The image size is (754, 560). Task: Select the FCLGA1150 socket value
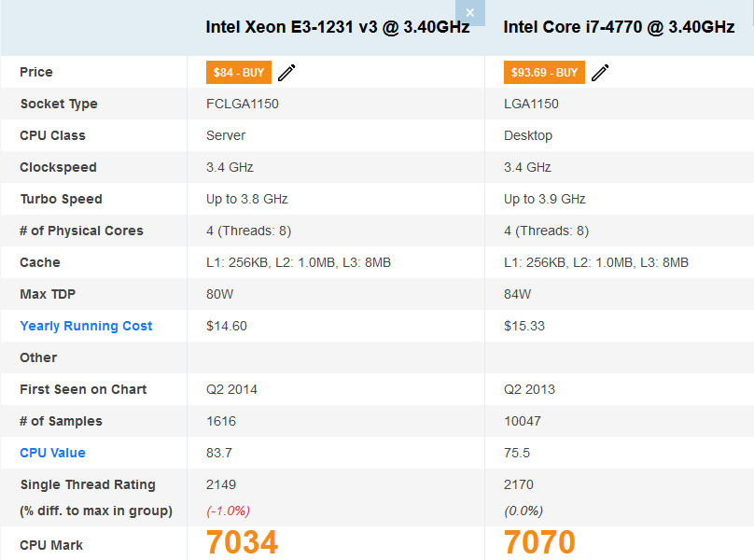(x=243, y=104)
